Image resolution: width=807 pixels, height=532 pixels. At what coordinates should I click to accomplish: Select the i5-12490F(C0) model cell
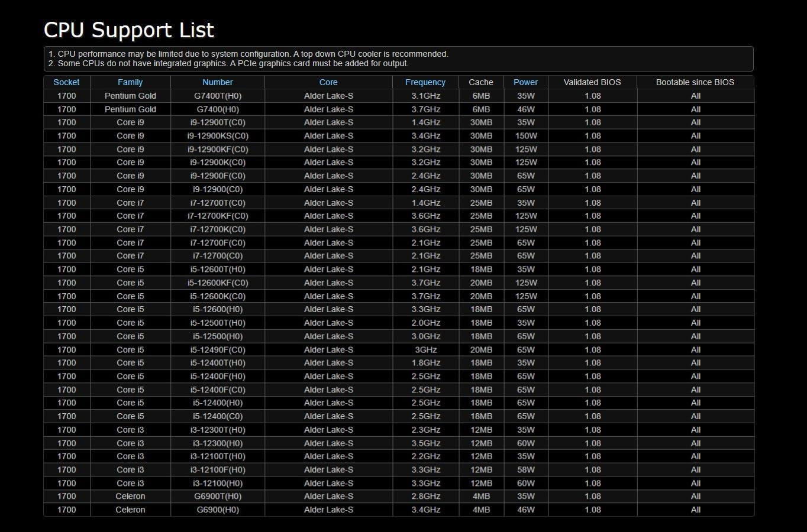pyautogui.click(x=218, y=350)
